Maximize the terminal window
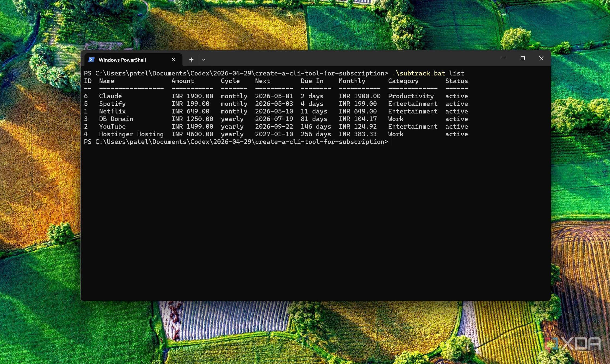This screenshot has height=364, width=610. 523,58
